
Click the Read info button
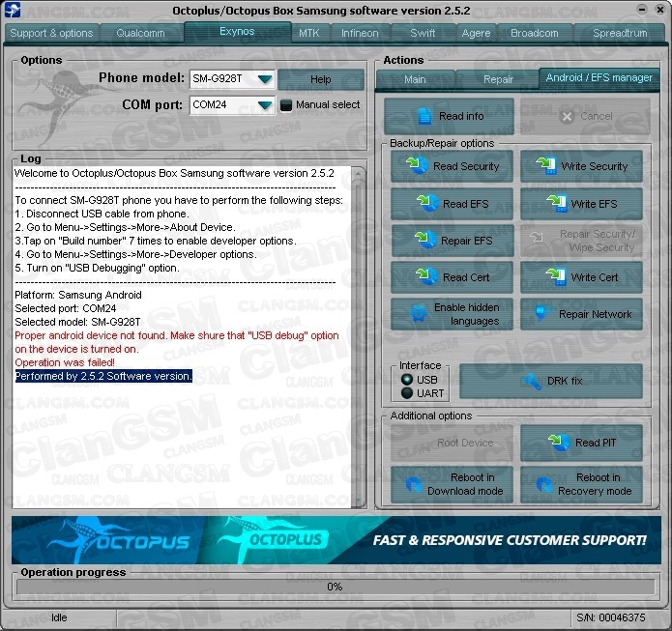click(450, 116)
